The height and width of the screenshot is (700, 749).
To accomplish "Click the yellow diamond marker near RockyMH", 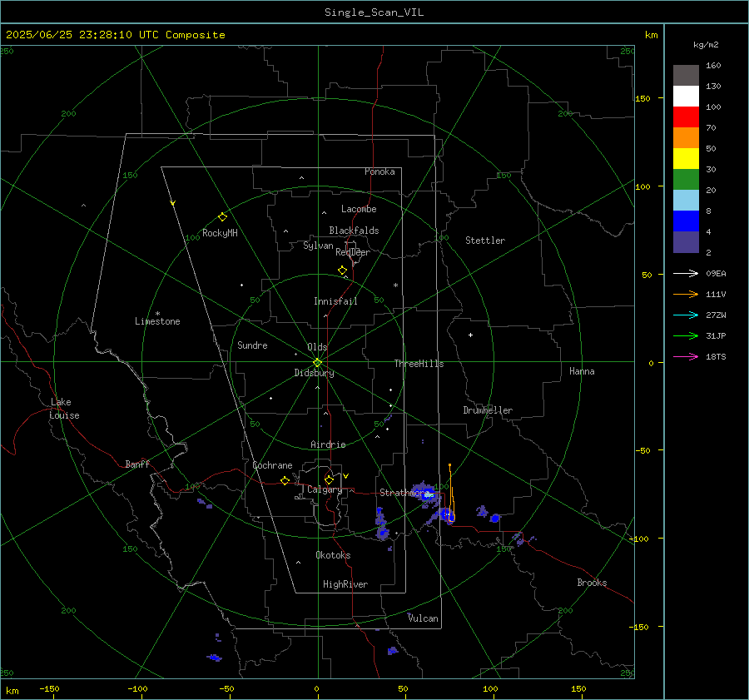I will (x=222, y=217).
